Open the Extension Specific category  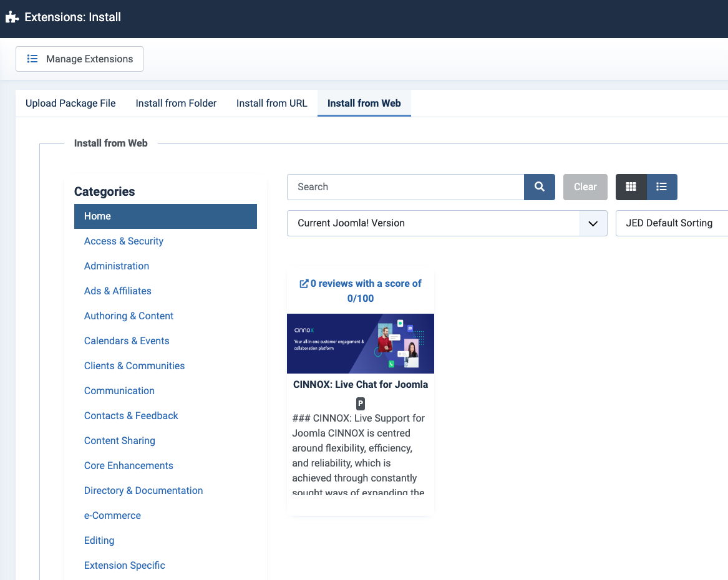(x=124, y=566)
